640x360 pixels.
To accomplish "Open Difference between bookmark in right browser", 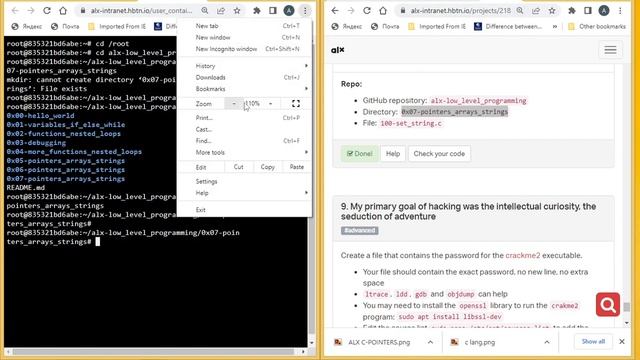I will click(508, 27).
